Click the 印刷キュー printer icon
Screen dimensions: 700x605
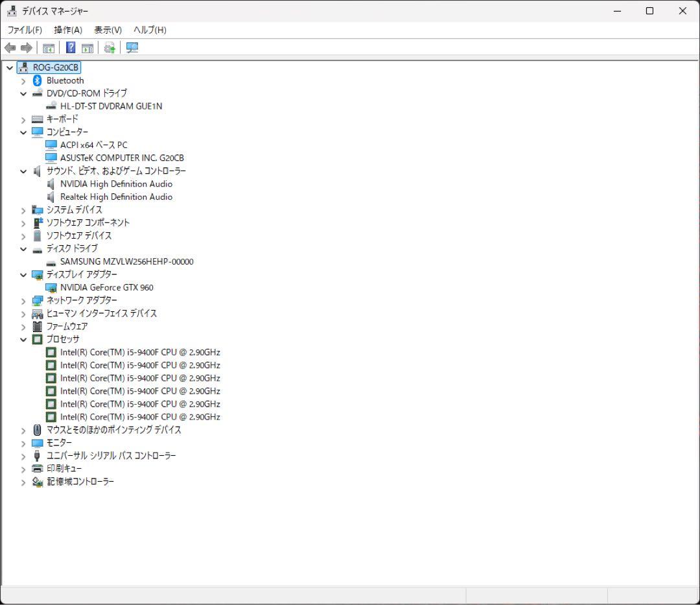38,468
